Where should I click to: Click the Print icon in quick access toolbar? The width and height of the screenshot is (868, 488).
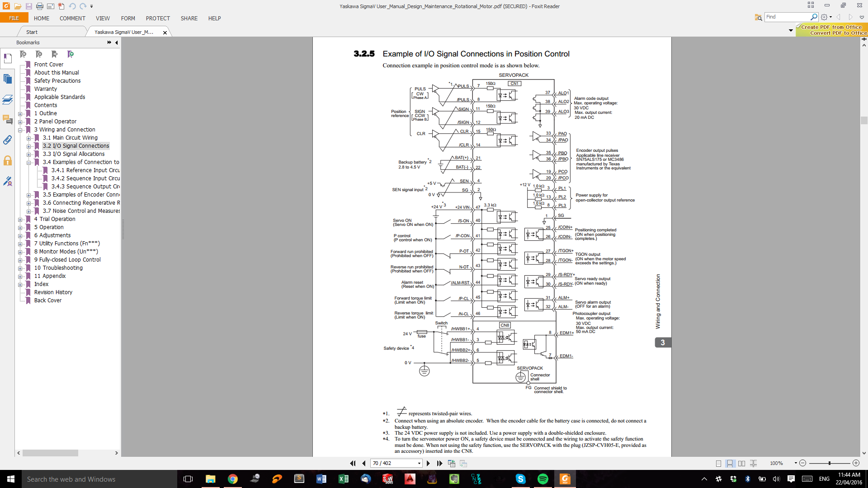pos(39,6)
